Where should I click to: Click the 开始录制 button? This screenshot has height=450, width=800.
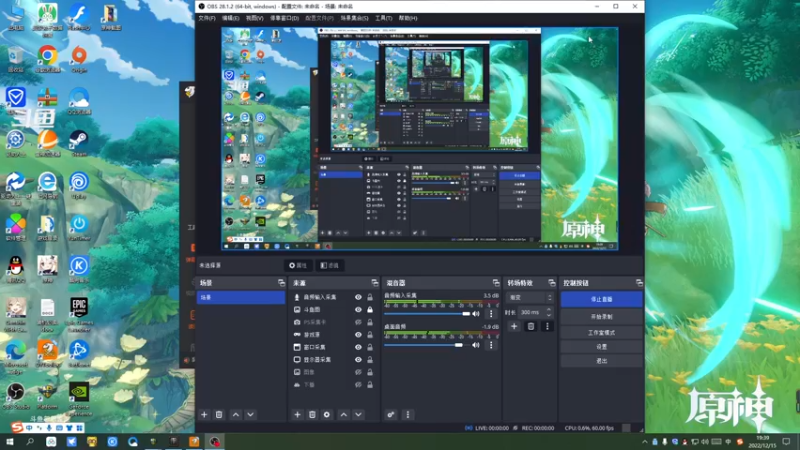tap(602, 317)
